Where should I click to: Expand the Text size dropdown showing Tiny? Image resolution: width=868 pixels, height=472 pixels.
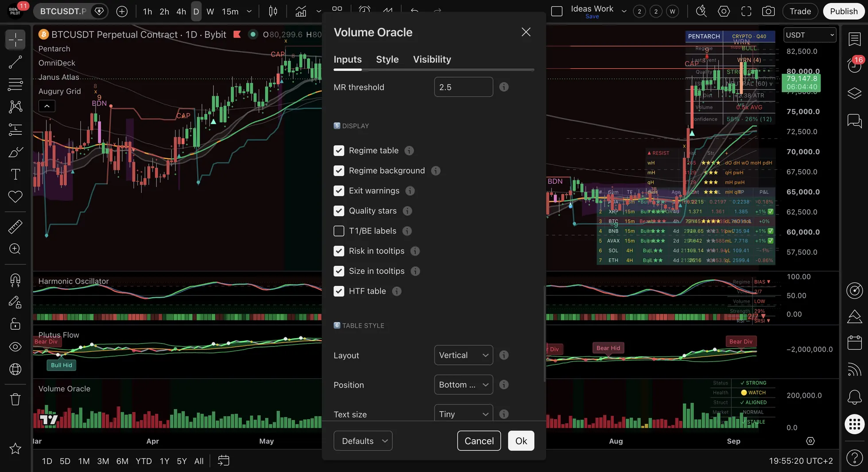coord(463,414)
